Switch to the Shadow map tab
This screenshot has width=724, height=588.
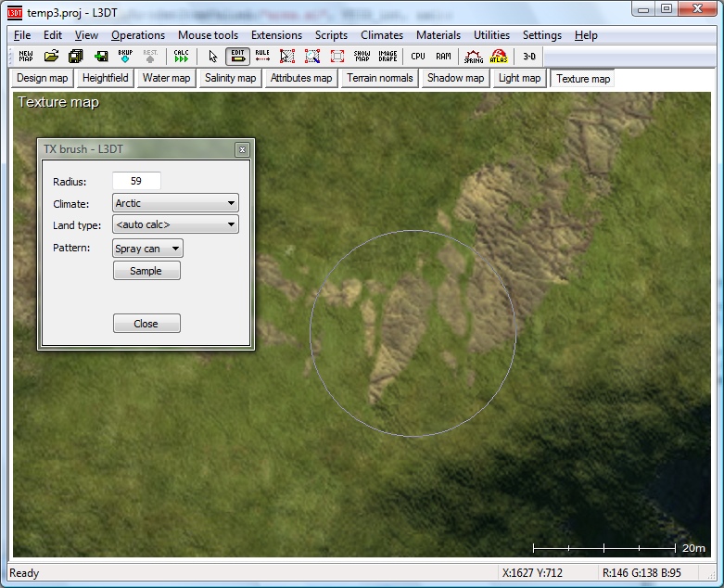tap(455, 79)
